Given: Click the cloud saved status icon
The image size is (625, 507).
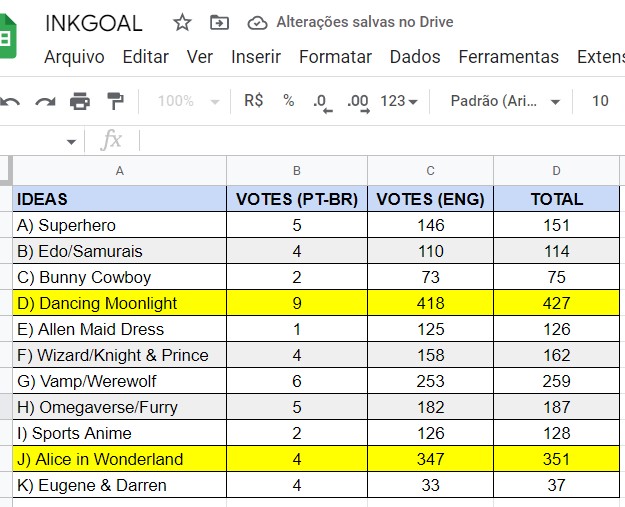Looking at the screenshot, I should [257, 23].
